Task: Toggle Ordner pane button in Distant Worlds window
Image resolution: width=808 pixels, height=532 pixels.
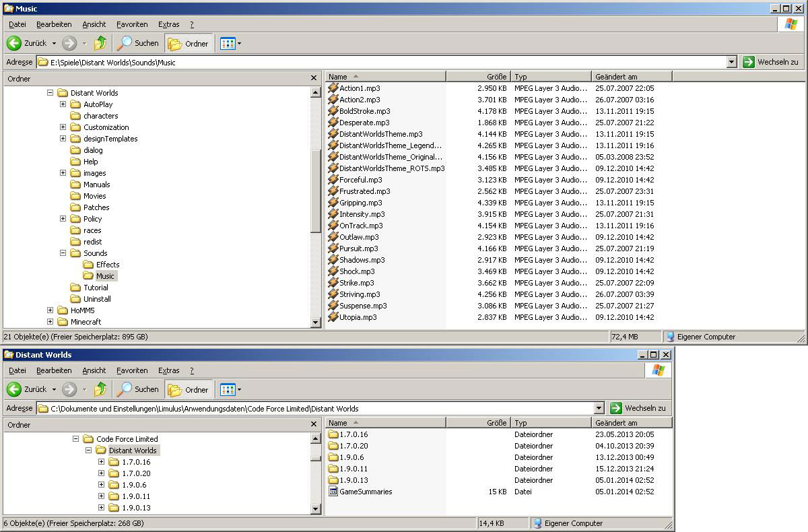Action: (x=189, y=389)
